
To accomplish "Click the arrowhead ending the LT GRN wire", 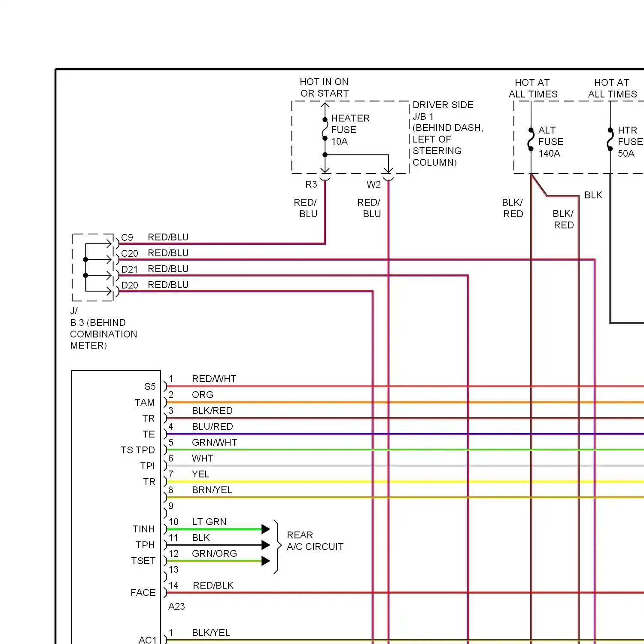I will coord(266,529).
